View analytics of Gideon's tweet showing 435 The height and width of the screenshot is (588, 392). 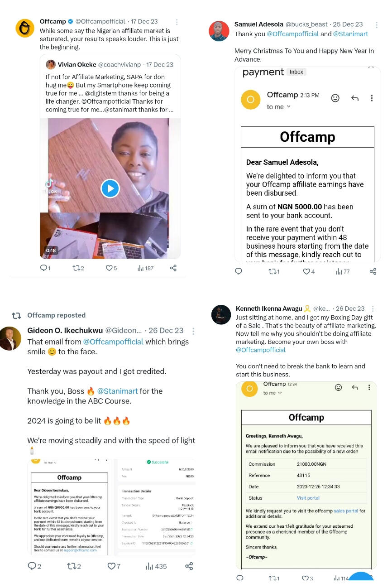[157, 566]
